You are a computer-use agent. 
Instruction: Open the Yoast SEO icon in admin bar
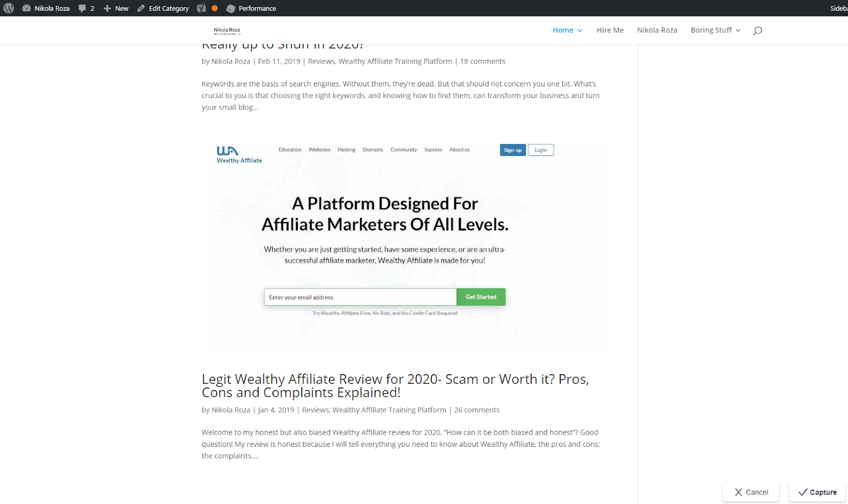point(201,8)
